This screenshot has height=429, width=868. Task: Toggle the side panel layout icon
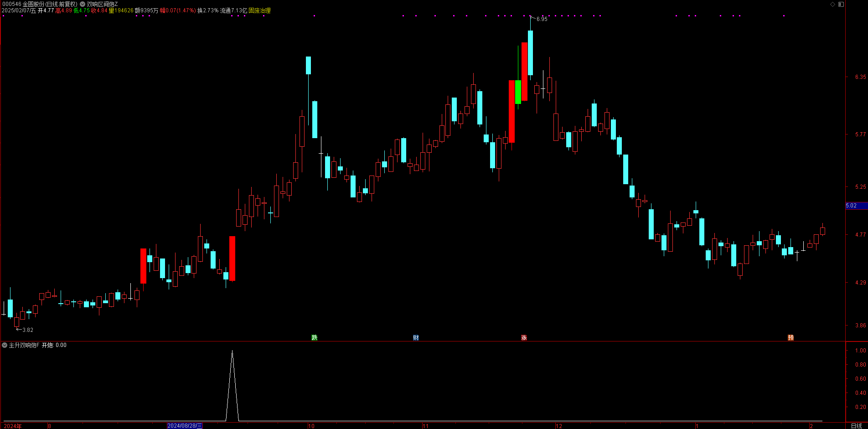(841, 4)
